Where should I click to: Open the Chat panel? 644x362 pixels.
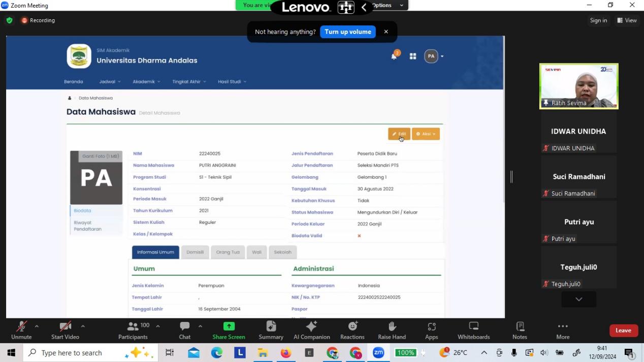[x=184, y=330]
